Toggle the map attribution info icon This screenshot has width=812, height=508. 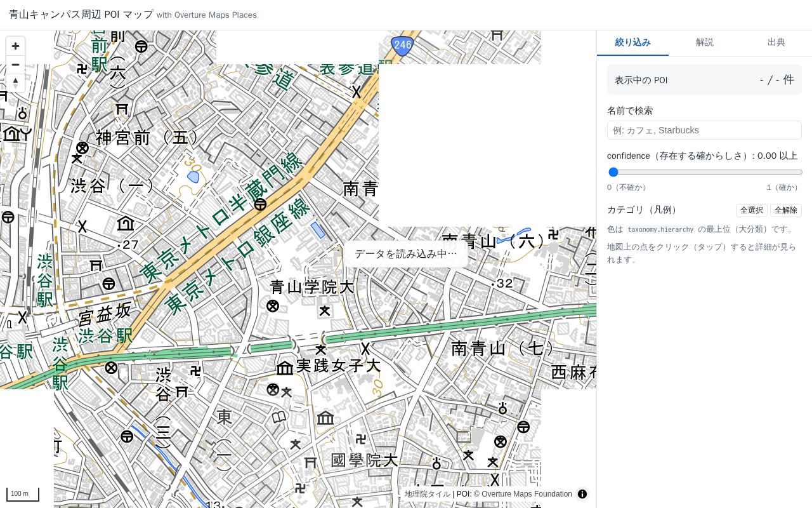click(x=582, y=494)
